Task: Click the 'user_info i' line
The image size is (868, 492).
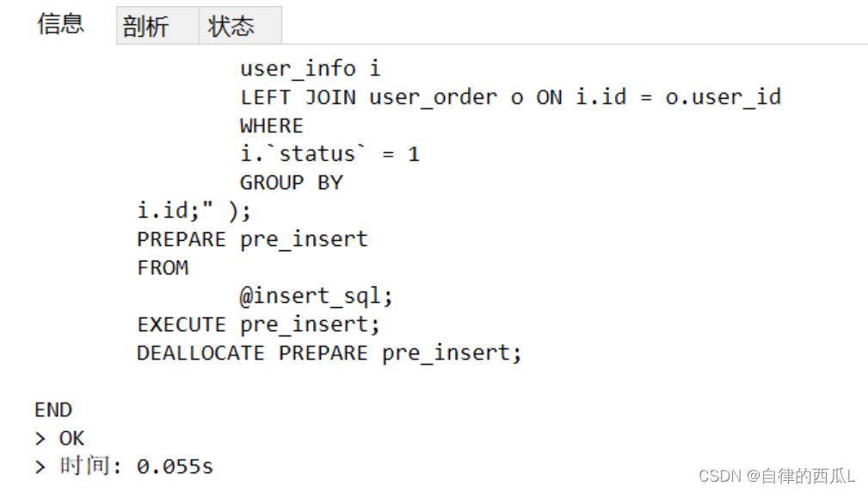Action: click(x=310, y=69)
